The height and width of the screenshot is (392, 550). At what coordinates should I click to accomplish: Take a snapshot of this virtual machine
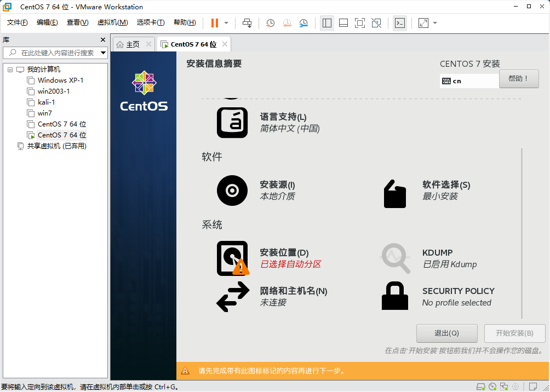(270, 23)
